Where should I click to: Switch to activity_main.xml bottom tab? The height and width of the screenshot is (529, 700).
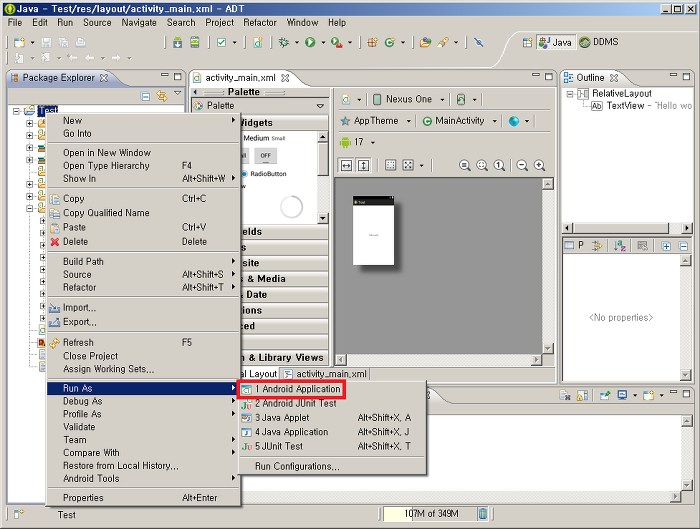click(325, 374)
